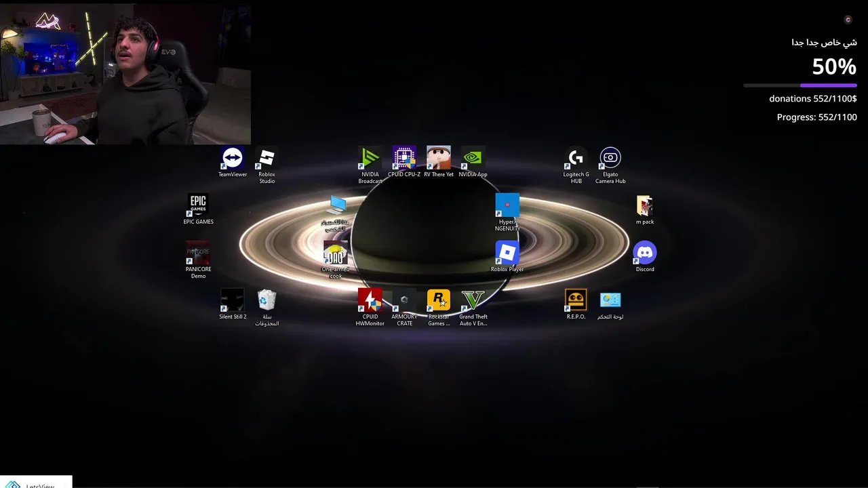Open the Logitech G HUB icon
868x488 pixels.
(x=576, y=166)
